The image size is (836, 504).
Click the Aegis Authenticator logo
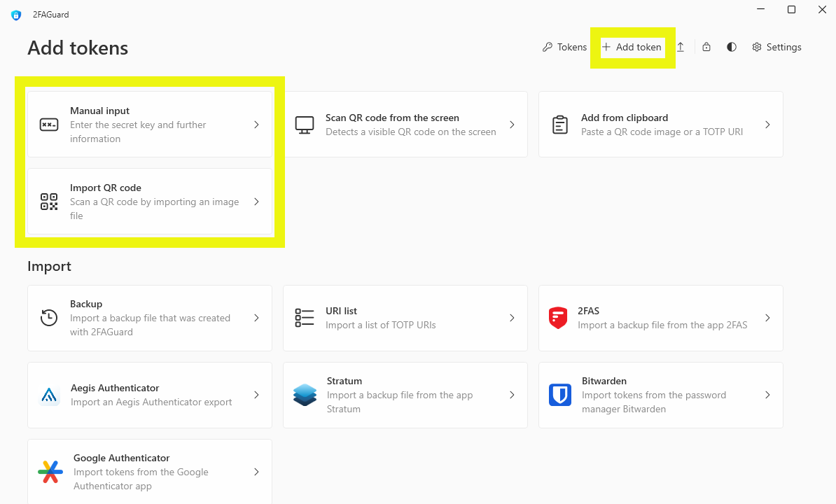click(50, 395)
